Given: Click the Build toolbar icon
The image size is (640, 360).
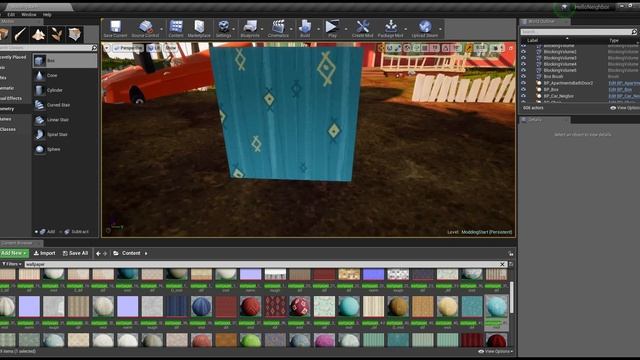Looking at the screenshot, I should 305,29.
